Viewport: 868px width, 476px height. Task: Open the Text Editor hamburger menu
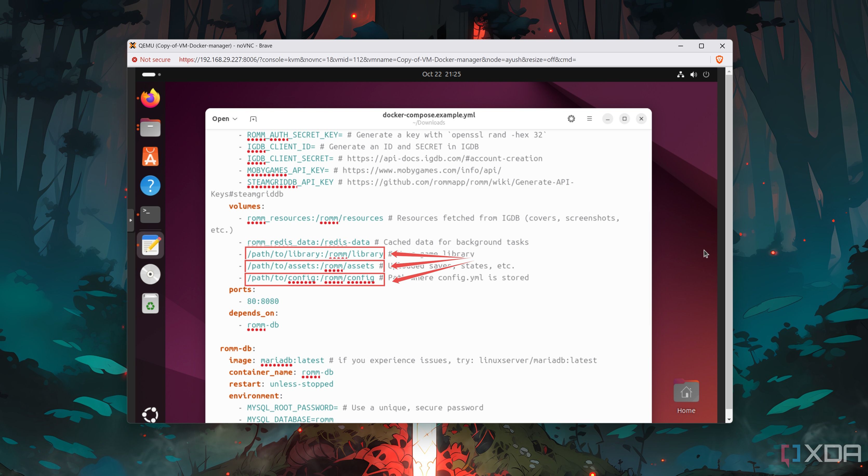pyautogui.click(x=589, y=118)
